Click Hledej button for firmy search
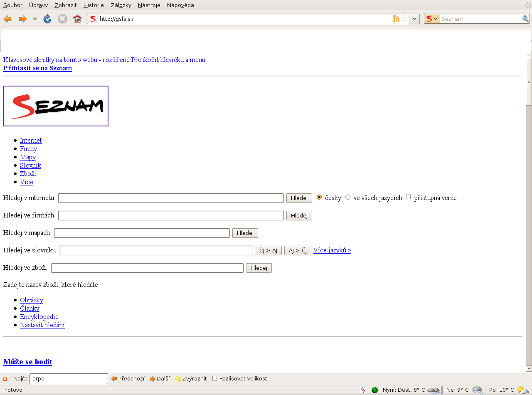This screenshot has width=532, height=395. click(x=299, y=216)
